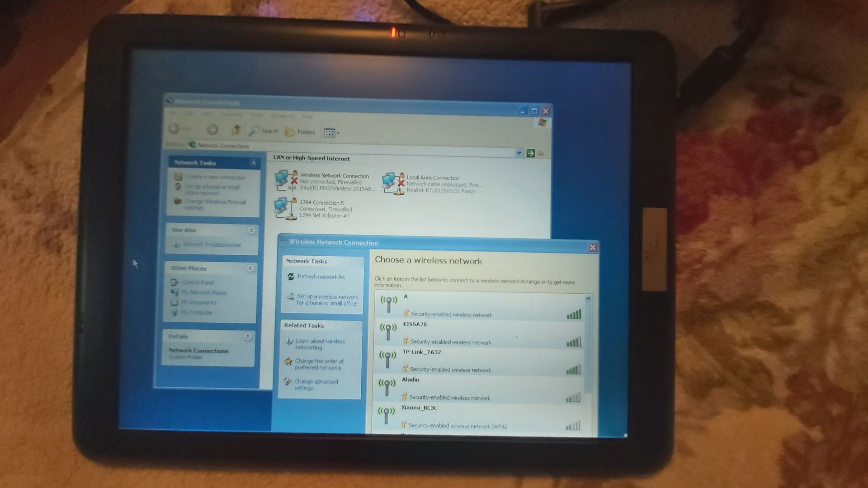
Task: Collapse the See Also panel
Action: 252,230
